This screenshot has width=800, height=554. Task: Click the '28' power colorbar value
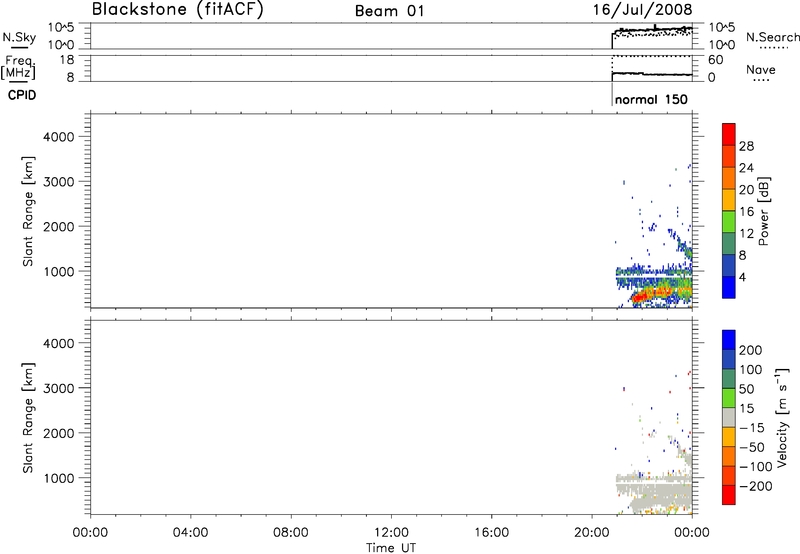point(746,146)
